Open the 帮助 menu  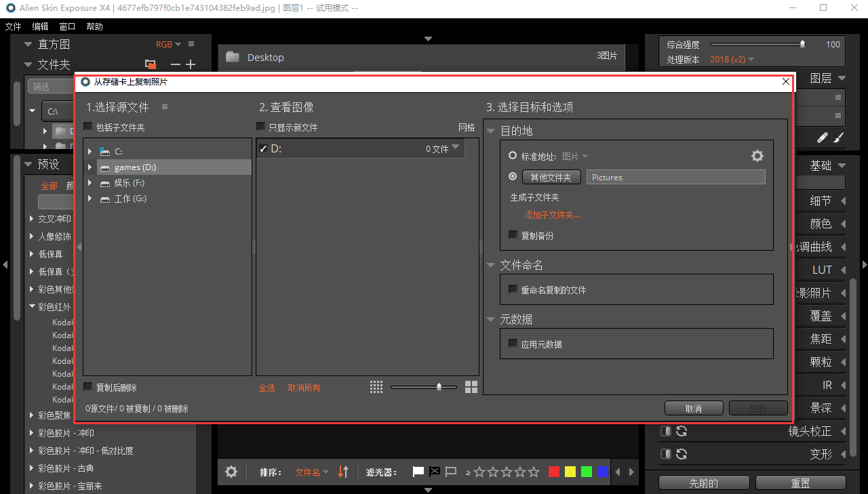tap(94, 26)
